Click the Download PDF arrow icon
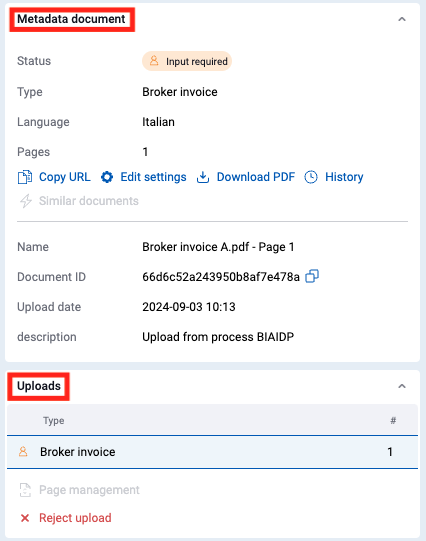This screenshot has height=541, width=426. click(203, 177)
